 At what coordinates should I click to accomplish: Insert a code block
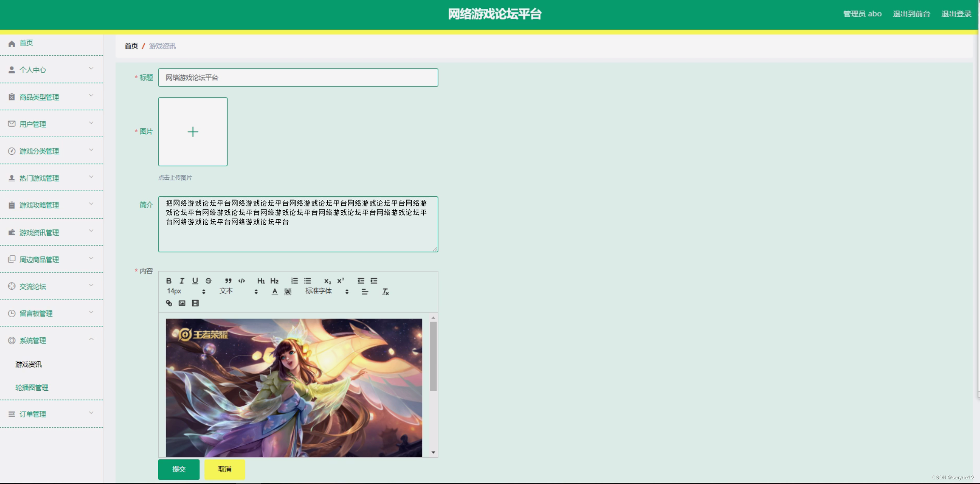click(x=242, y=281)
